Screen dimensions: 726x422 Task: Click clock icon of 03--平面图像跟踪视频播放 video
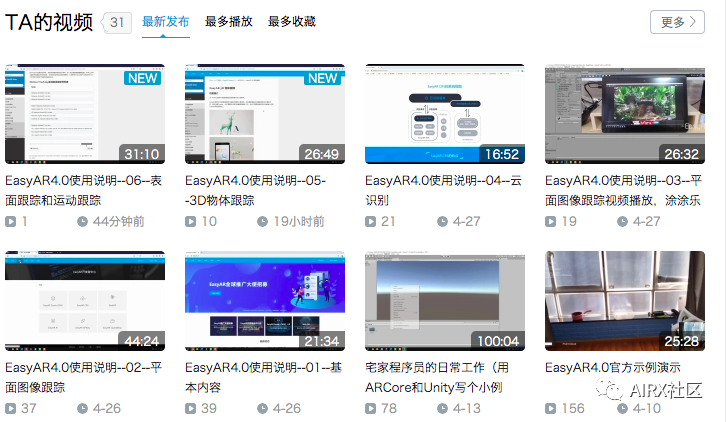622,222
